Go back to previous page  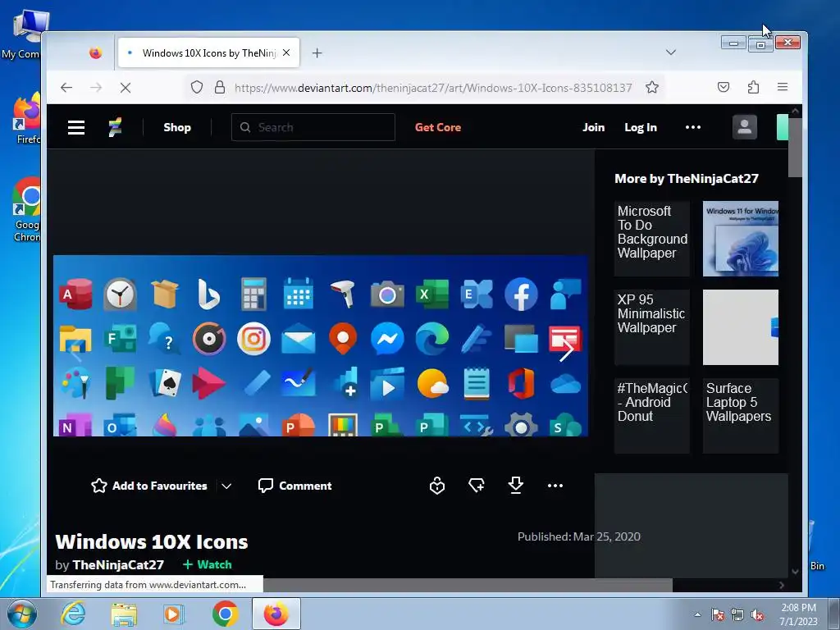coord(66,87)
